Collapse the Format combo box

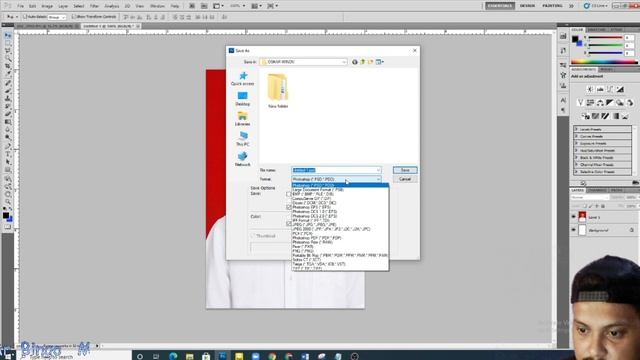(378, 179)
